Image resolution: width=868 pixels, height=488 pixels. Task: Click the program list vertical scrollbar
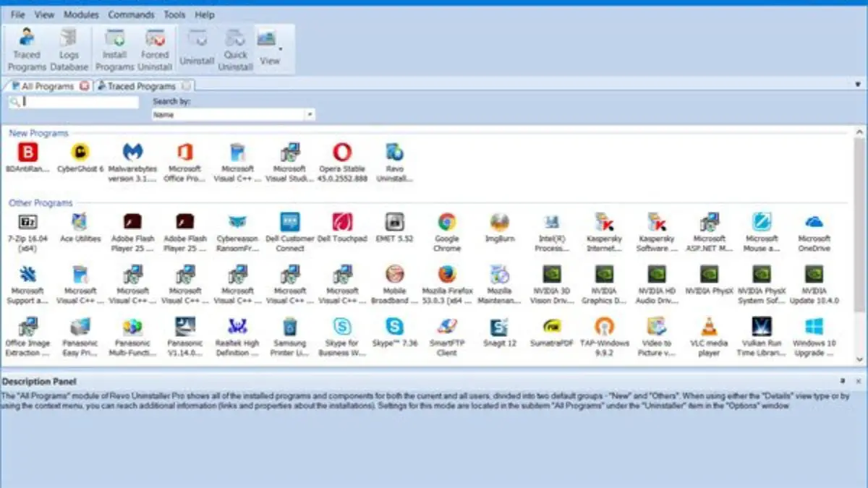point(859,226)
